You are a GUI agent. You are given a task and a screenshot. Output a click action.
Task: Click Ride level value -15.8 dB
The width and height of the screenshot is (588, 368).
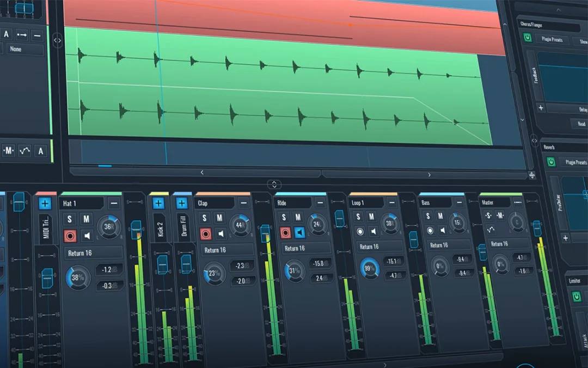click(320, 263)
